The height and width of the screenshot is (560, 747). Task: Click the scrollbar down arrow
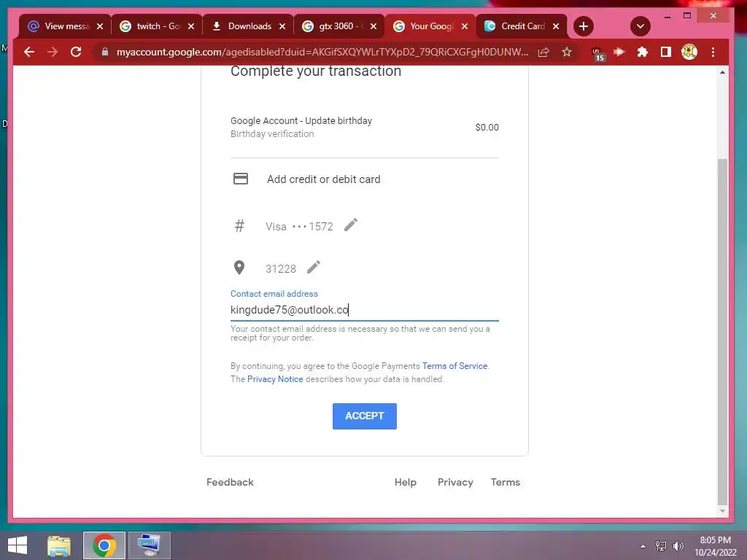pyautogui.click(x=723, y=511)
